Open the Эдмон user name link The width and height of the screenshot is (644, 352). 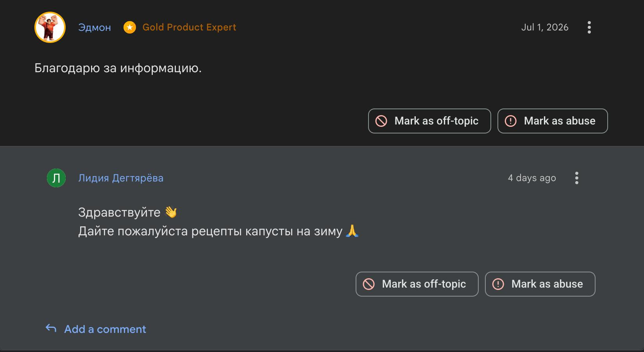(x=95, y=27)
